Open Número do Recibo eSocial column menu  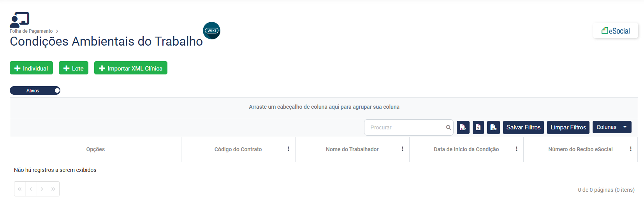[631, 149]
